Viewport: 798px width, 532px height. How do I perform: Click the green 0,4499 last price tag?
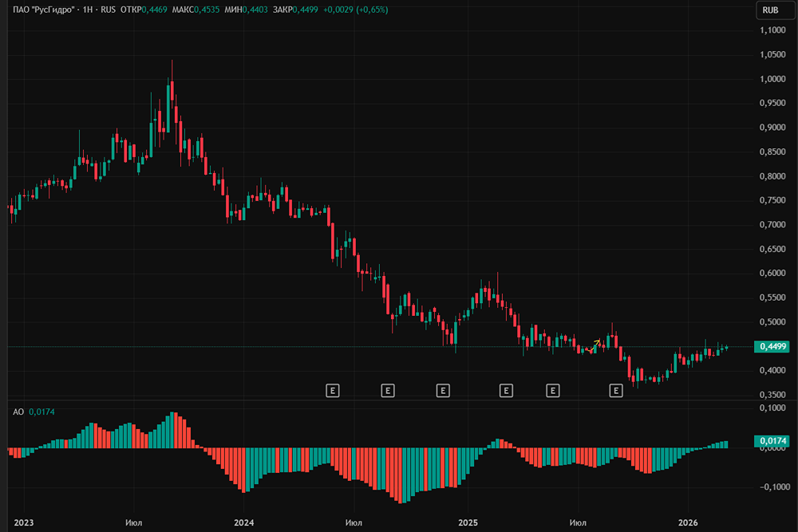tap(772, 346)
